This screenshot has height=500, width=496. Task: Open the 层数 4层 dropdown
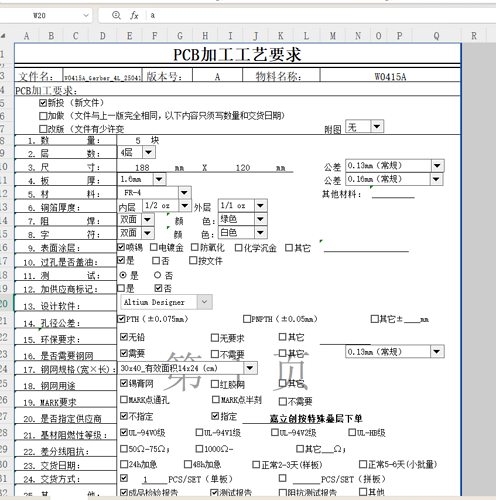point(148,153)
